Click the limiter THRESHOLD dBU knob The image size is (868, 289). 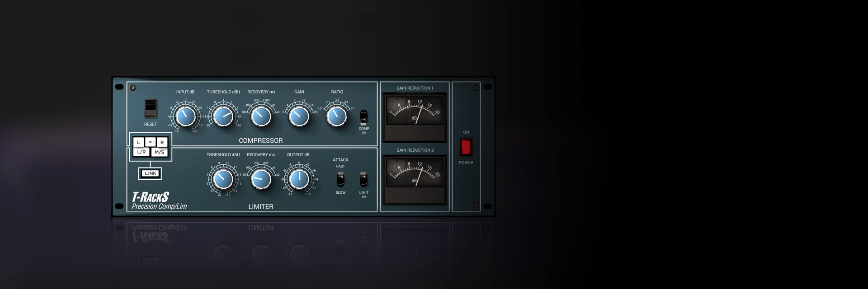pos(223,179)
